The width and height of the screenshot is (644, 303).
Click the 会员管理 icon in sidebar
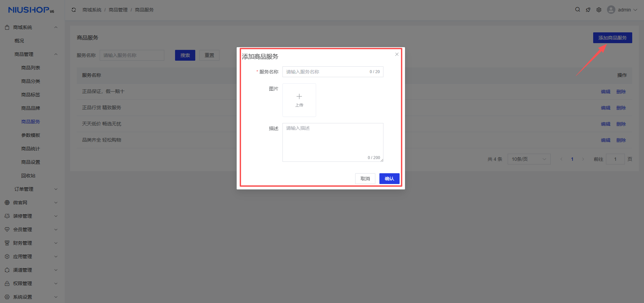click(x=7, y=230)
